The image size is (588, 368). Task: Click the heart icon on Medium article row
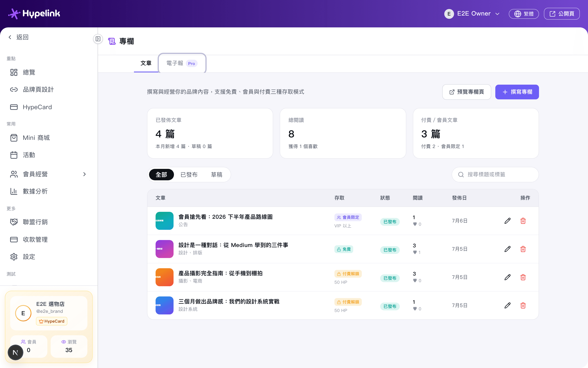pyautogui.click(x=415, y=252)
